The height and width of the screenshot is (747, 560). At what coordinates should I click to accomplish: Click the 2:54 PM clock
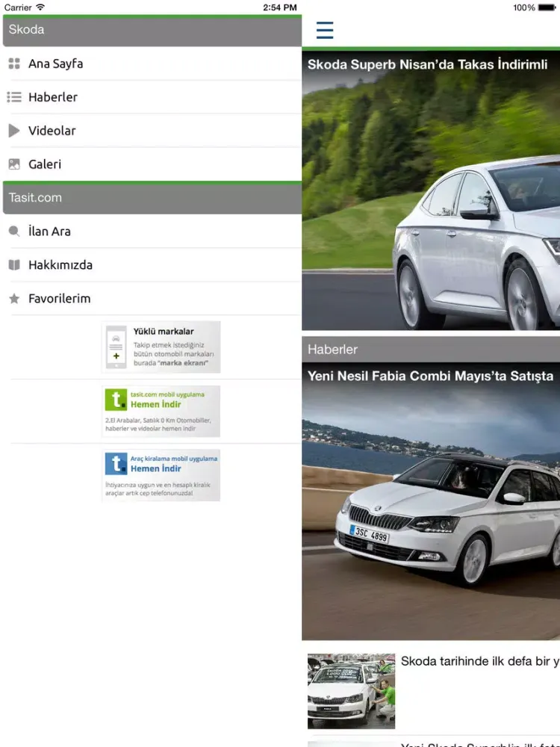pos(280,7)
